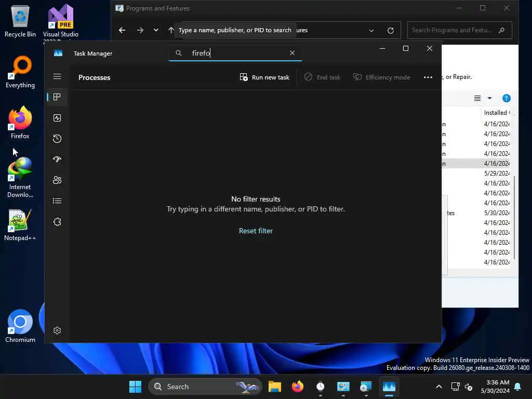Expand the address bar dropdown chevron
This screenshot has width=532, height=399.
(371, 31)
